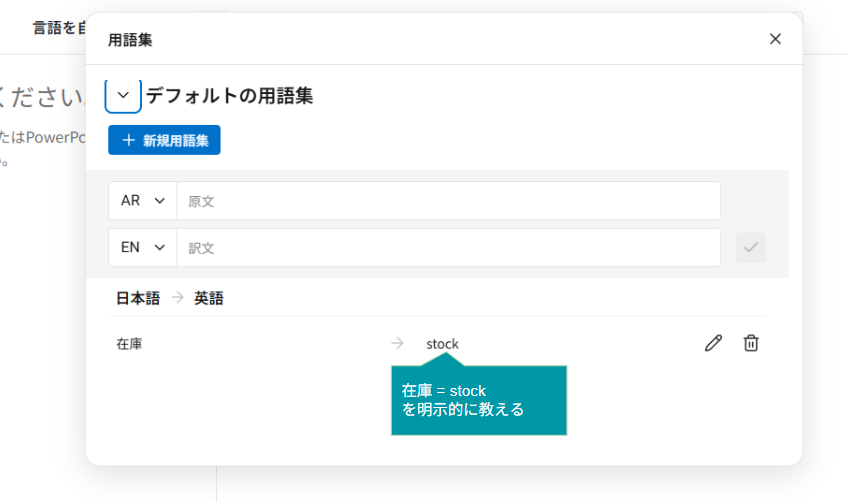Click the 英語 target language label

pyautogui.click(x=209, y=298)
